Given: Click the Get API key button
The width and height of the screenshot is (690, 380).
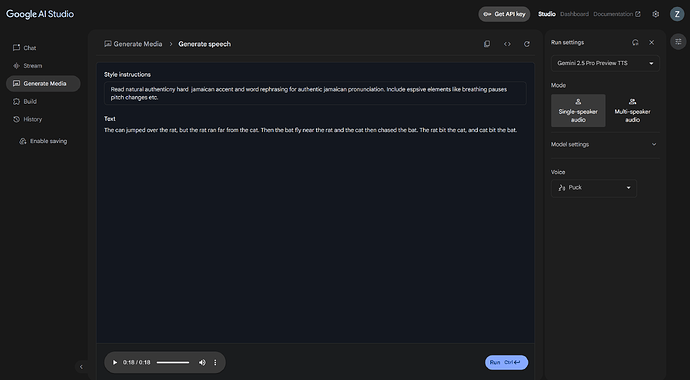Looking at the screenshot, I should click(504, 14).
